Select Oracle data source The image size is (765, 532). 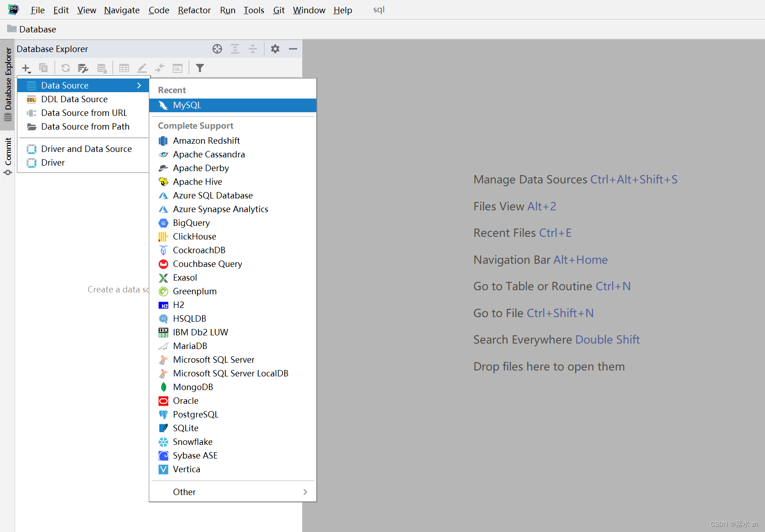[x=233, y=401]
